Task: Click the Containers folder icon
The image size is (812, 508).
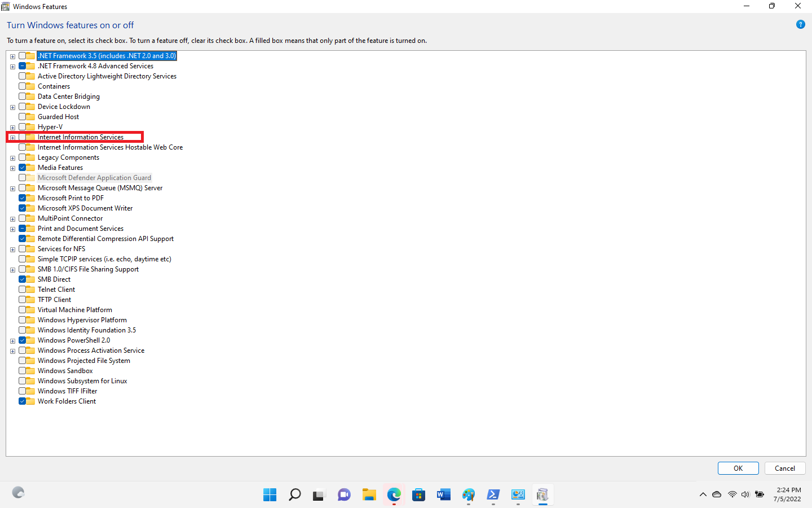Action: pyautogui.click(x=30, y=86)
